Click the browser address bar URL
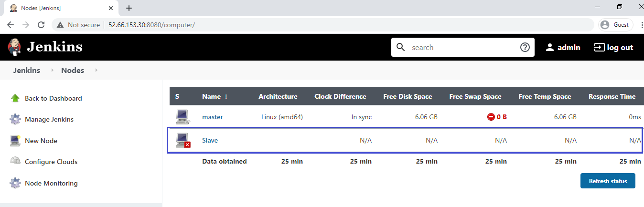 (151, 25)
